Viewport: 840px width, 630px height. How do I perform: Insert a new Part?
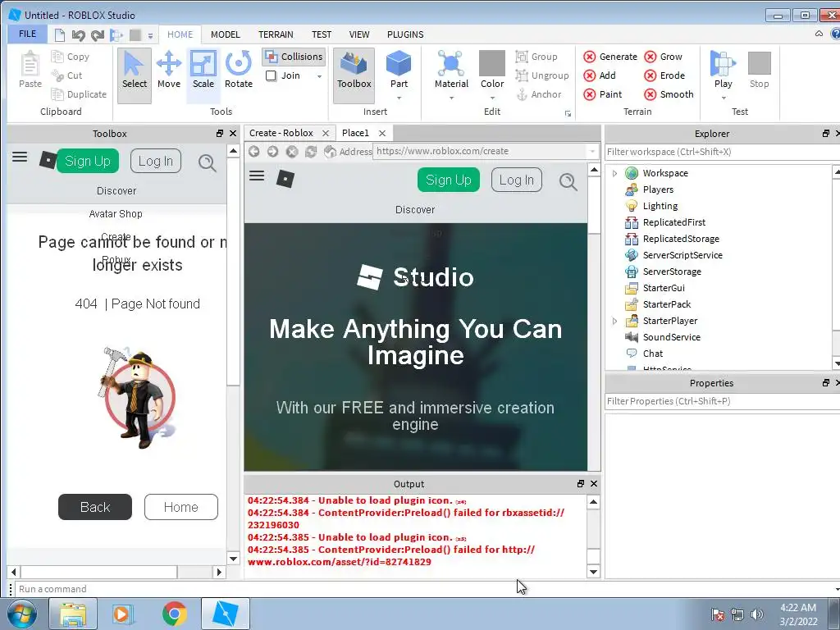click(x=399, y=69)
